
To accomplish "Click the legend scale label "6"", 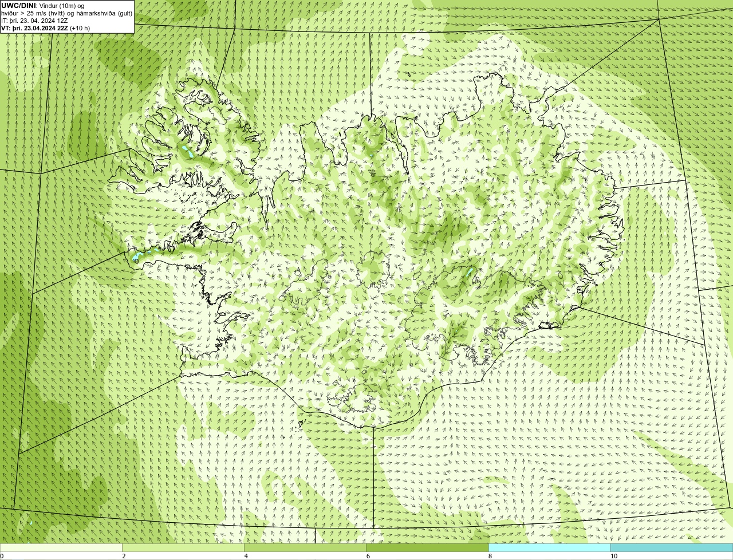I will [368, 556].
